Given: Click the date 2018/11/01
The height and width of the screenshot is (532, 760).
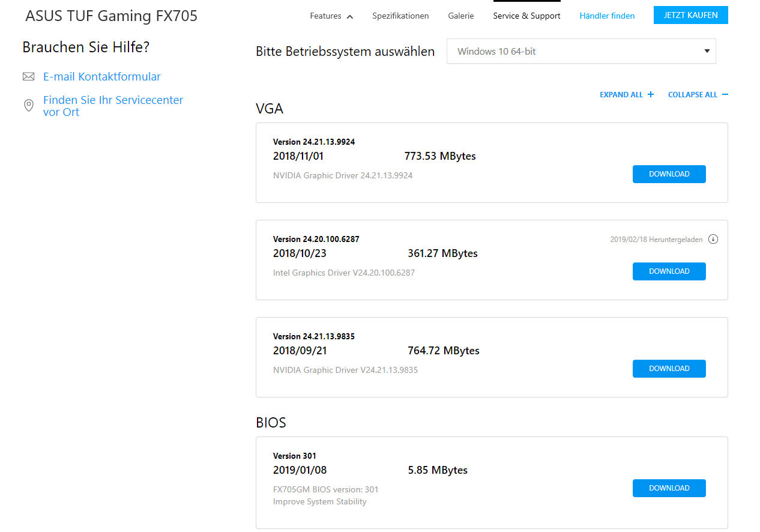Looking at the screenshot, I should [298, 156].
